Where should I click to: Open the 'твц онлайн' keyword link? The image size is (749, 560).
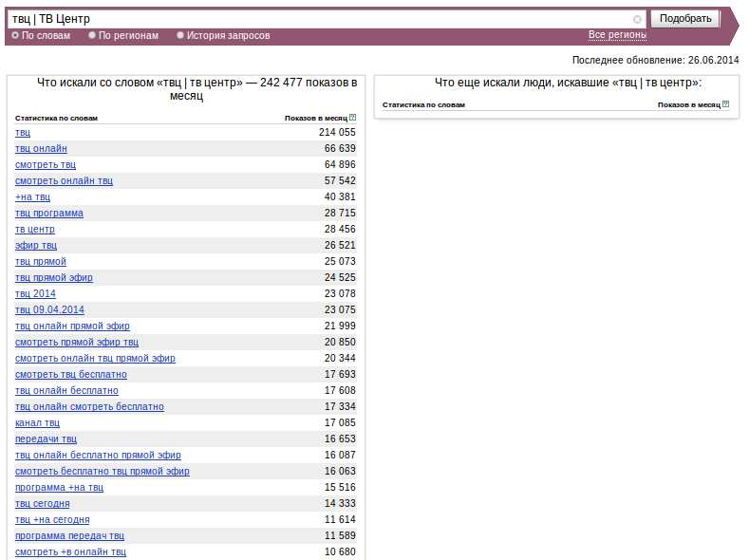point(41,148)
